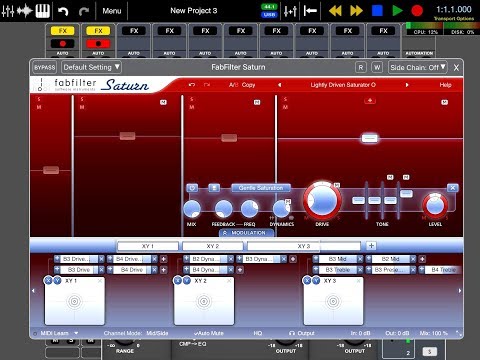Toggle HQ mode
This screenshot has height=360, width=480.
[x=258, y=333]
